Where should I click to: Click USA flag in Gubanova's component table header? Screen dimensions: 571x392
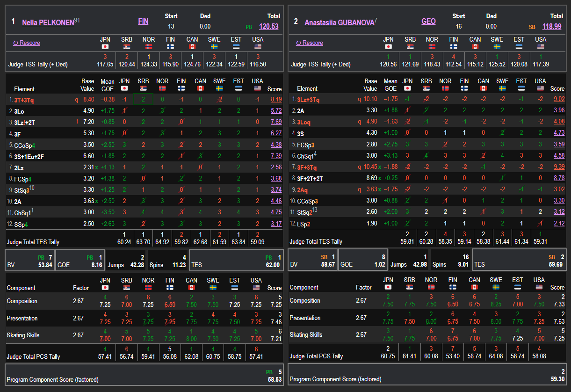[539, 287]
